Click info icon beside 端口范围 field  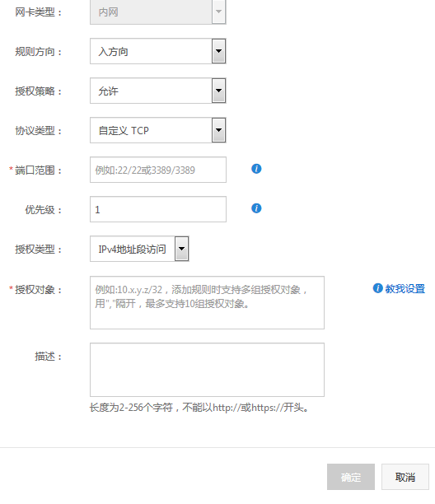click(256, 169)
